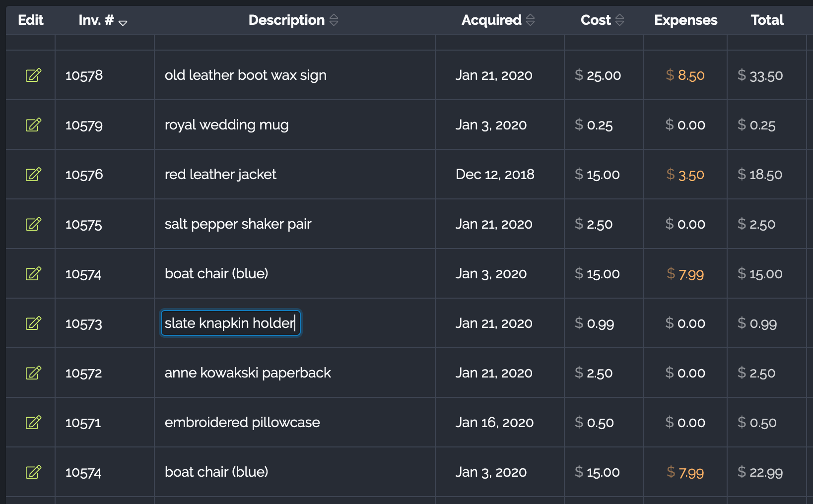Click the slate knapkin holder text field

pos(230,323)
